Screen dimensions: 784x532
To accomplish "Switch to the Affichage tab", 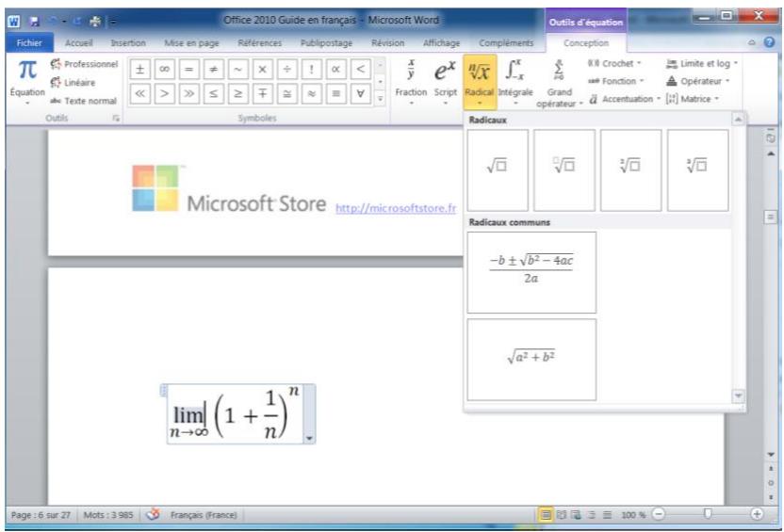I will pyautogui.click(x=442, y=43).
